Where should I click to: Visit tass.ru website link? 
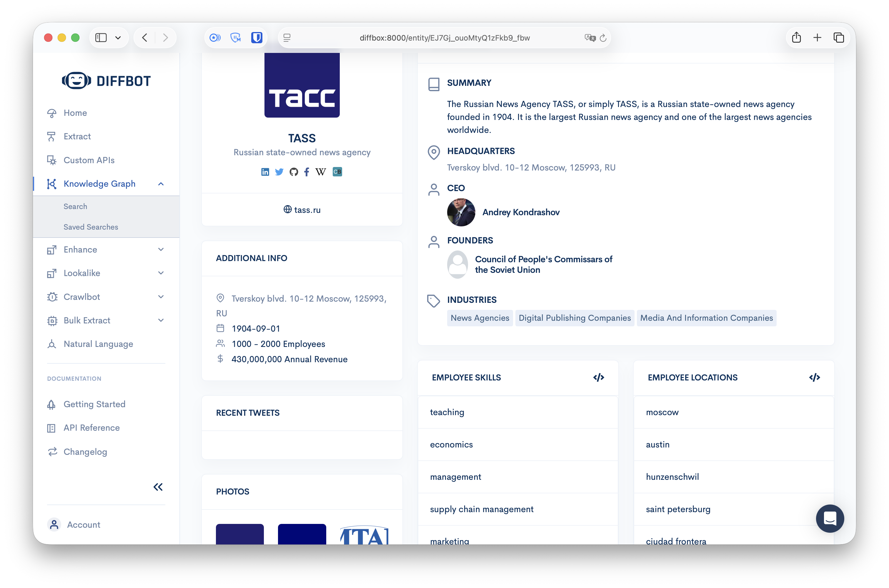[302, 210]
